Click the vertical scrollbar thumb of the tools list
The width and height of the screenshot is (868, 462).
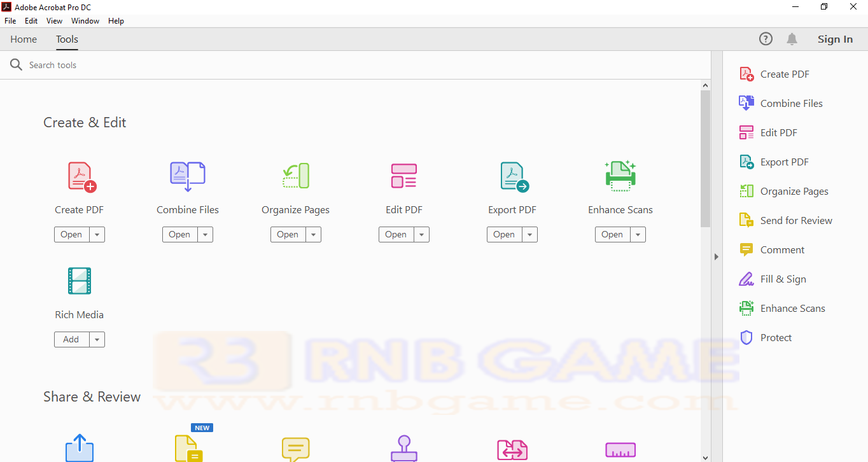(x=705, y=158)
